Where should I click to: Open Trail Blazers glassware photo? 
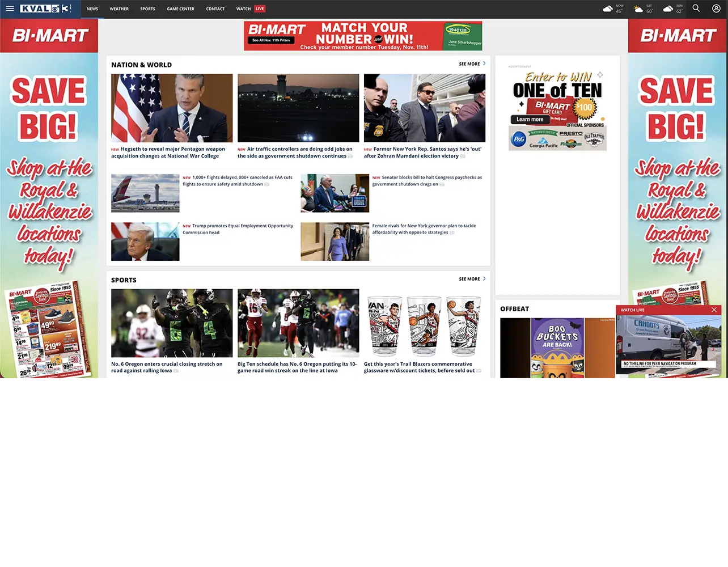coord(425,323)
